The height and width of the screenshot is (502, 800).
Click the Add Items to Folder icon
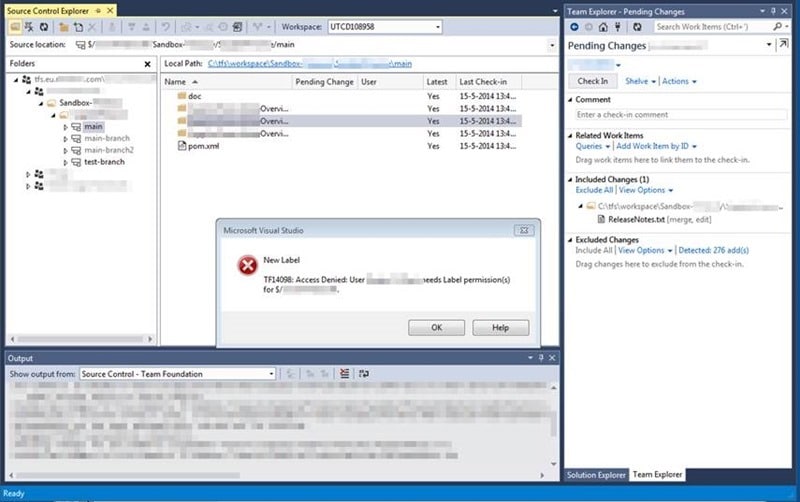(x=78, y=27)
